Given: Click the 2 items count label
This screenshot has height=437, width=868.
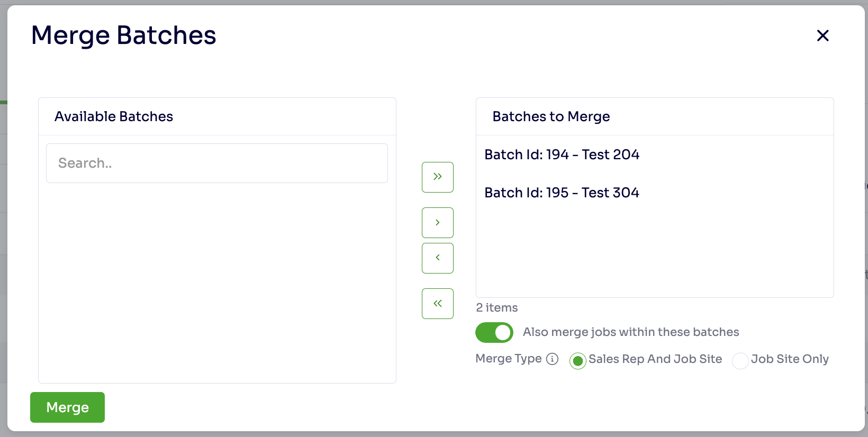Looking at the screenshot, I should (496, 307).
